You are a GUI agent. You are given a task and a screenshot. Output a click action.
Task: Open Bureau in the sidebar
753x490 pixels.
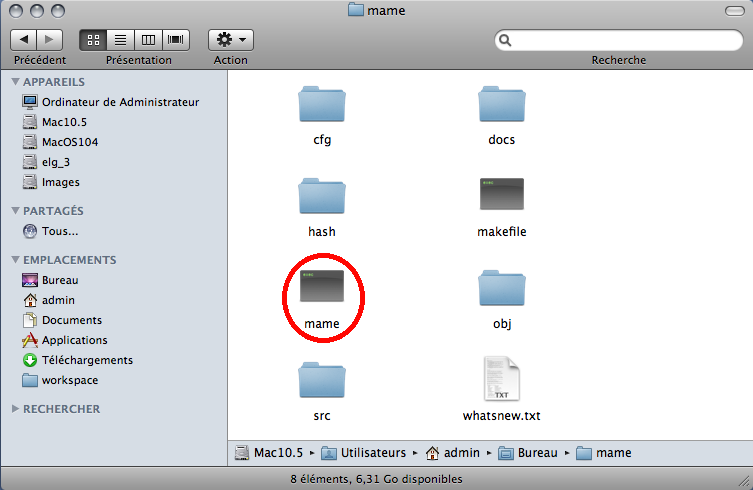[x=50, y=280]
